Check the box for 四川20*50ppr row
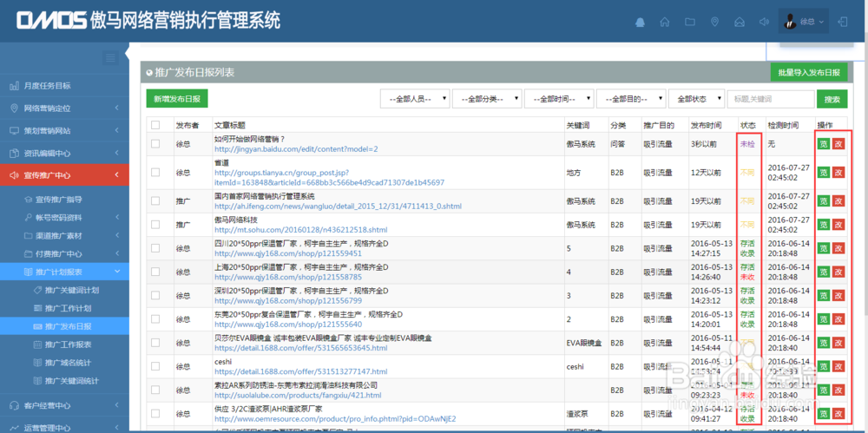868x433 pixels. [155, 249]
